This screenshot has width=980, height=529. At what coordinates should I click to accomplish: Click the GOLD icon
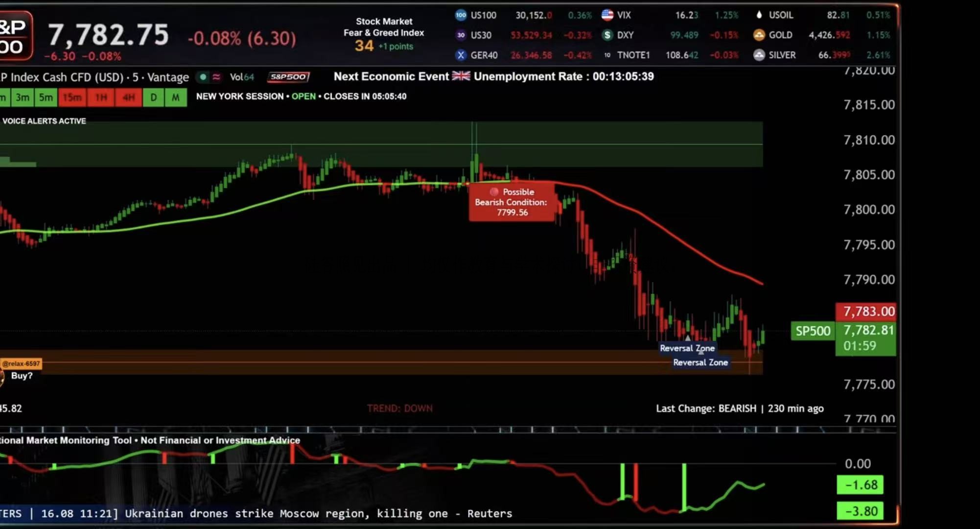pos(759,35)
